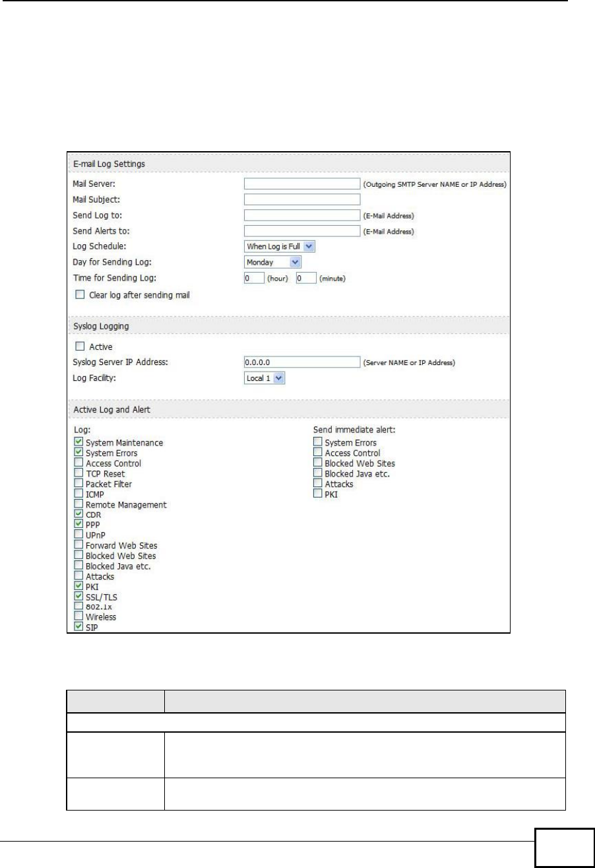
Task: Enable Forward Web Sites logging
Action: [x=79, y=545]
